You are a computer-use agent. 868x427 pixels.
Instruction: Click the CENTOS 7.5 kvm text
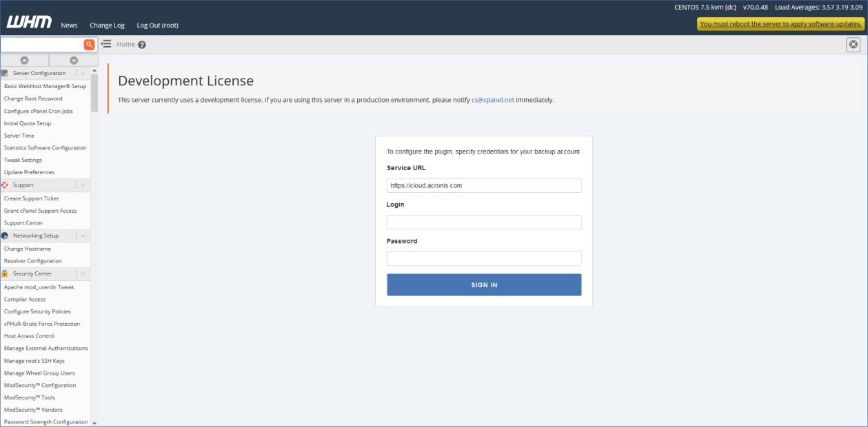[705, 7]
